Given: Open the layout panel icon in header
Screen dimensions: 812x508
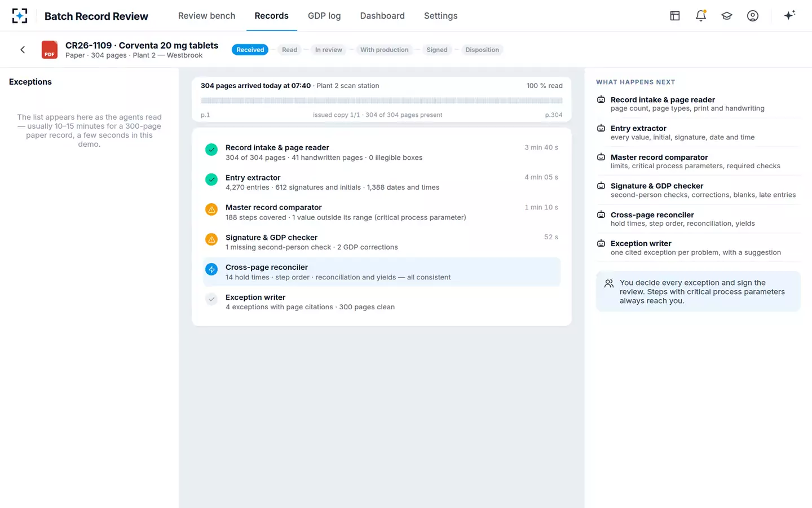Looking at the screenshot, I should pos(675,16).
